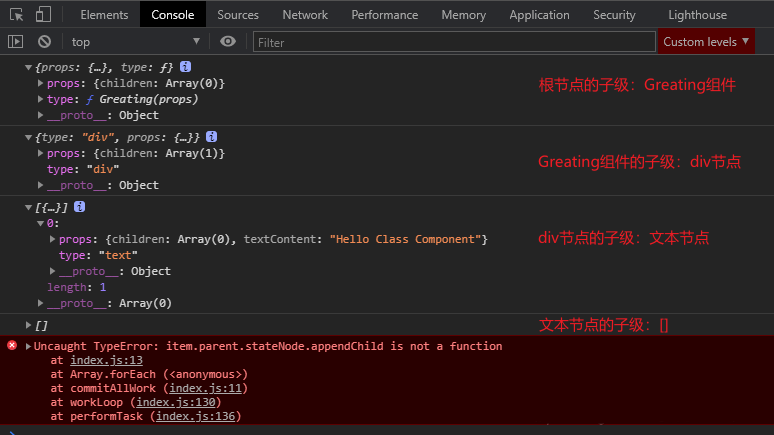Click info badge beside {props: {…}, type: ƒ}

click(185, 66)
